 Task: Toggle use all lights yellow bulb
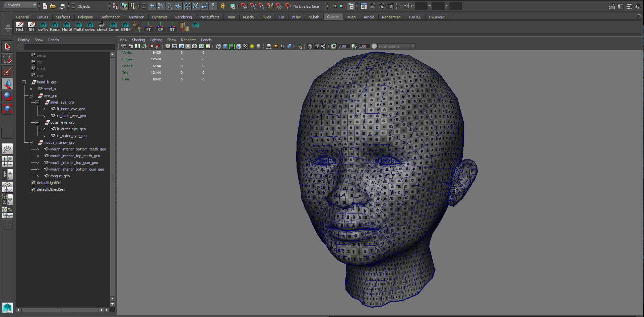pyautogui.click(x=252, y=46)
